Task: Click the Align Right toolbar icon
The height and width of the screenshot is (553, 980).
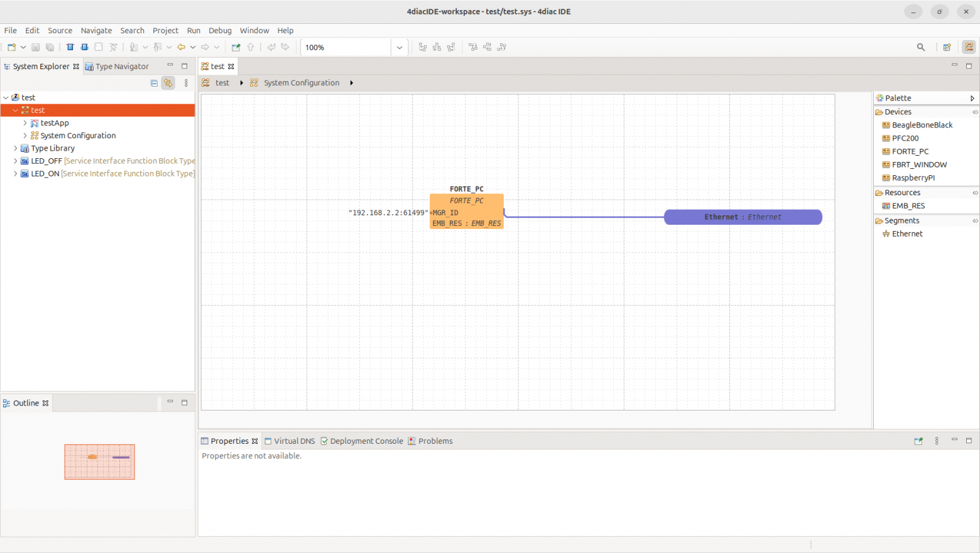Action: point(451,47)
